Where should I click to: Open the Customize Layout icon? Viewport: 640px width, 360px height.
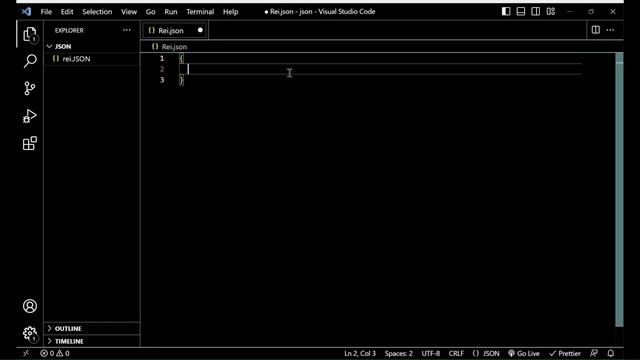pos(551,11)
